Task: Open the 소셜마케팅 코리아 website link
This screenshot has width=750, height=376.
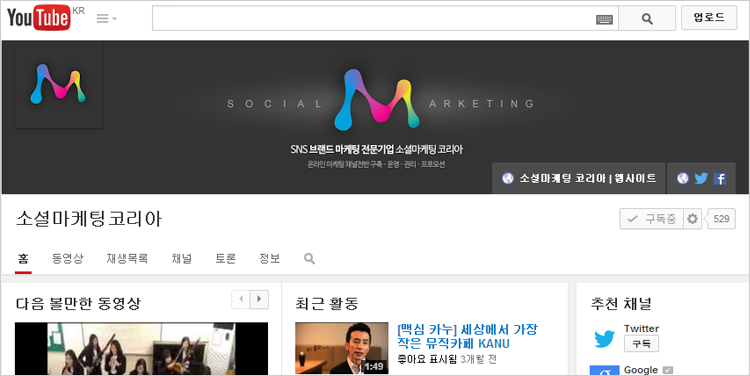Action: (579, 178)
